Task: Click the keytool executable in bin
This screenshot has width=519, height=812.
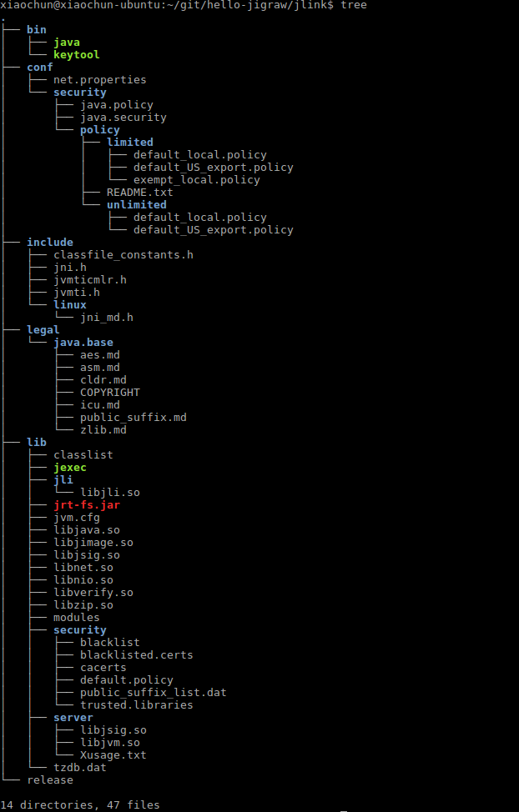Action: pos(76,55)
